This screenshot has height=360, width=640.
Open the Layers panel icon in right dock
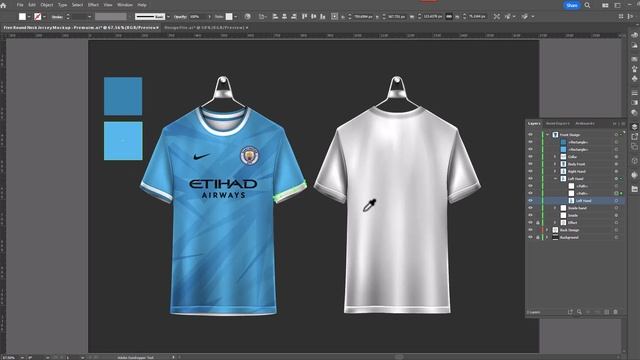point(634,127)
